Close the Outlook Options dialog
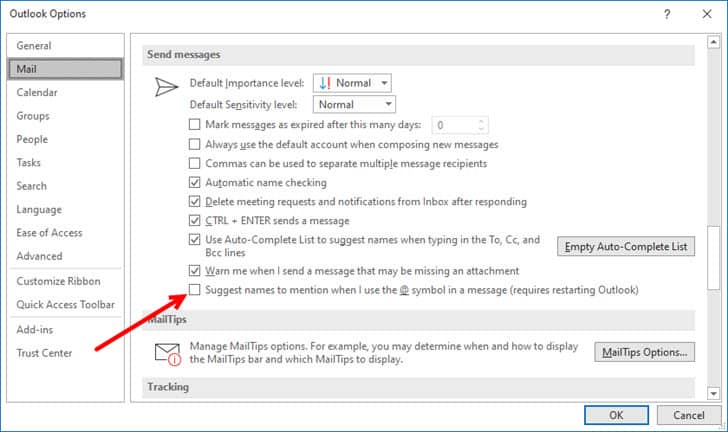Screen dimensions: 728x432 707,14
